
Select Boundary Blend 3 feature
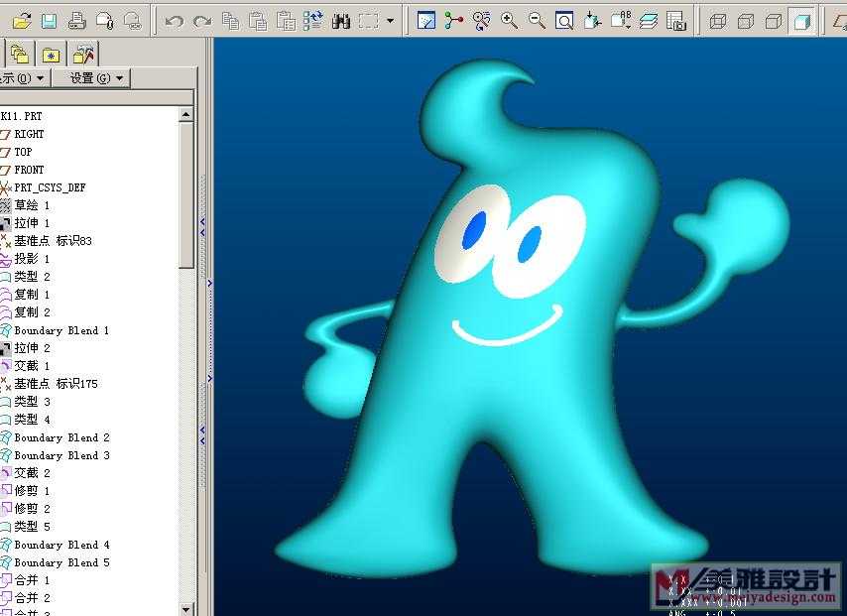pyautogui.click(x=61, y=455)
